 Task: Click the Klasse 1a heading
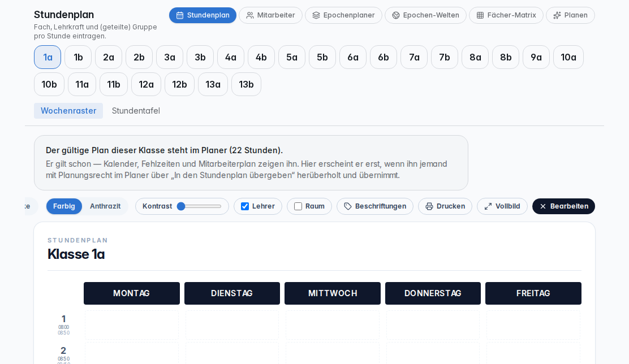tap(76, 254)
